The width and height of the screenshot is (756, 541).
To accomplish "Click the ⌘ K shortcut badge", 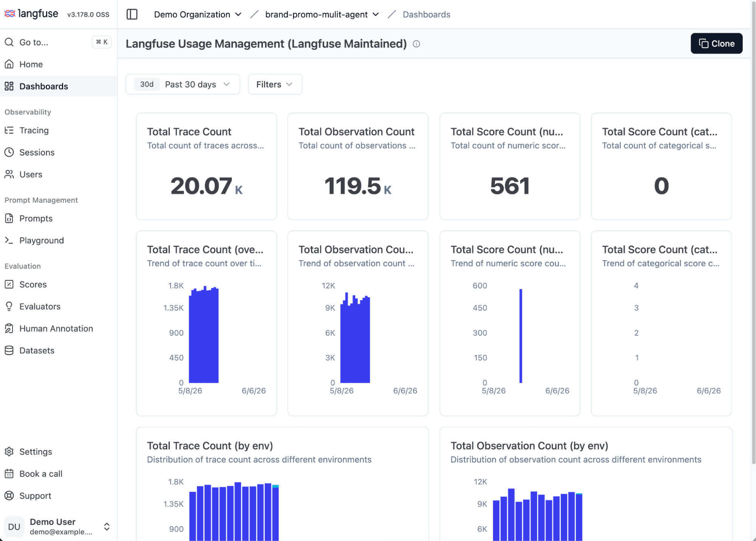I will point(102,42).
